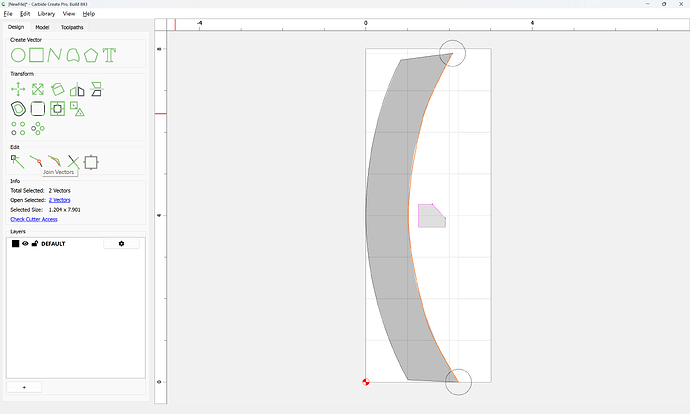Image resolution: width=690 pixels, height=414 pixels.
Task: Open the Library menu
Action: tap(46, 14)
